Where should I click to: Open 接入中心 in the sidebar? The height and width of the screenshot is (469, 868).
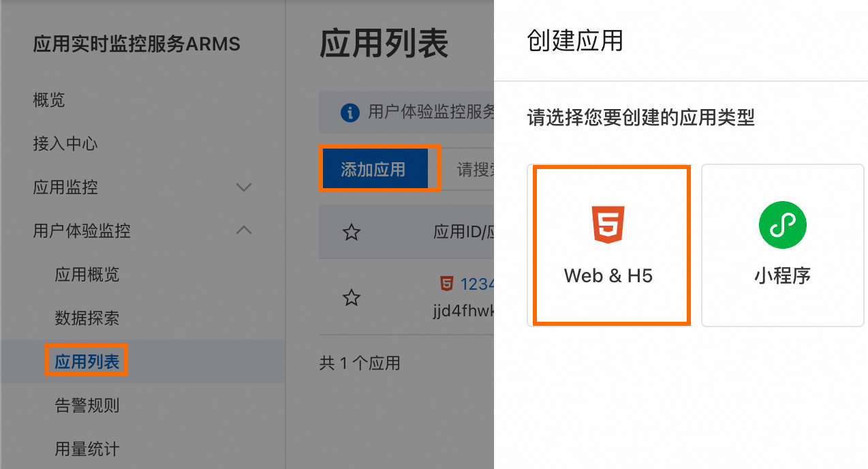coord(65,144)
